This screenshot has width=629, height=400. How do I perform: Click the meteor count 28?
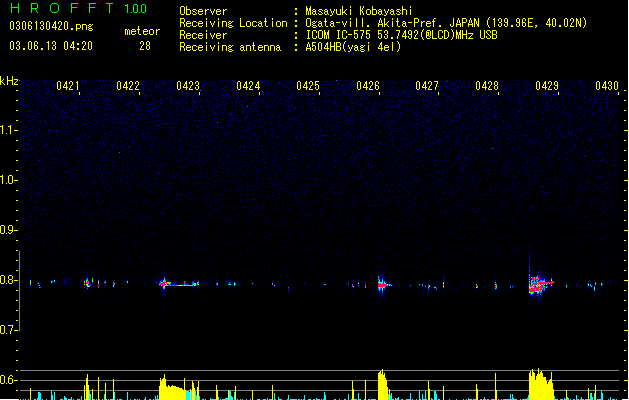[x=145, y=46]
